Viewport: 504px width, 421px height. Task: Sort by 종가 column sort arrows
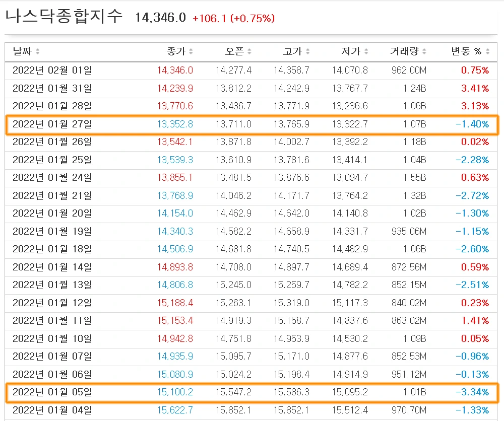(x=191, y=51)
